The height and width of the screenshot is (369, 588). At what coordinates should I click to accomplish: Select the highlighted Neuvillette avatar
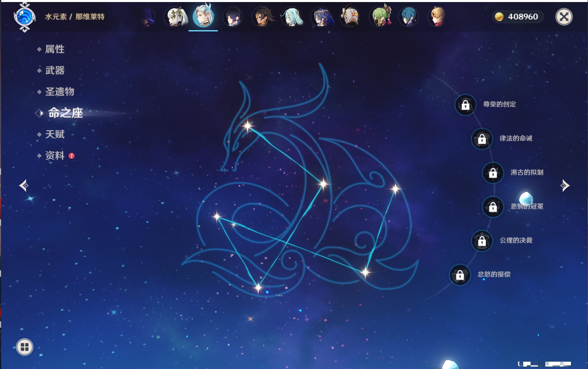pos(203,16)
